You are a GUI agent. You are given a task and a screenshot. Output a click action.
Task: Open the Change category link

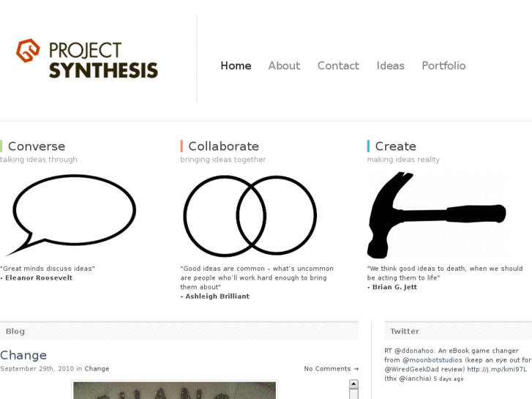[97, 369]
